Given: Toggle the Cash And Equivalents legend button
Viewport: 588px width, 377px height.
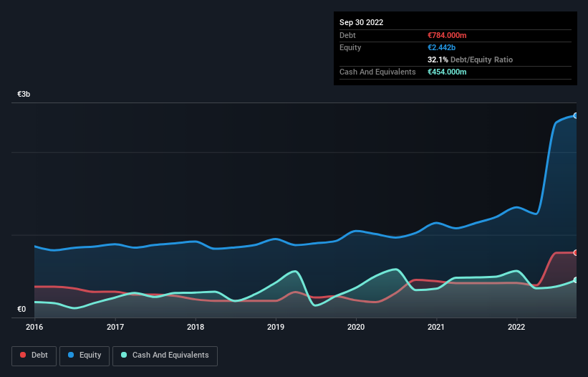Looking at the screenshot, I should click(x=165, y=355).
